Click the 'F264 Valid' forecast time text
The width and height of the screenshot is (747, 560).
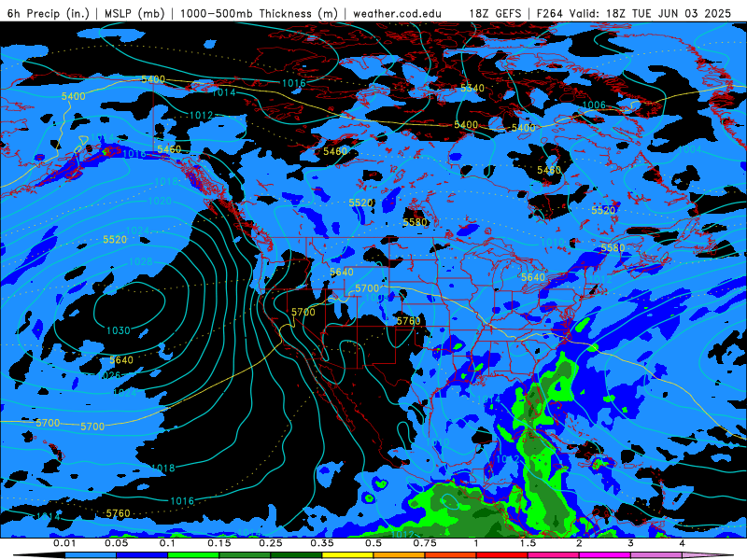569,13
